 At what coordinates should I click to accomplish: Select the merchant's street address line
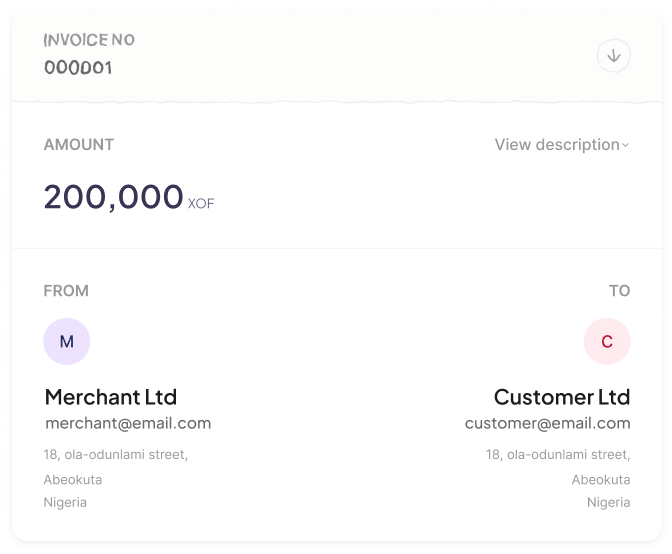115,455
